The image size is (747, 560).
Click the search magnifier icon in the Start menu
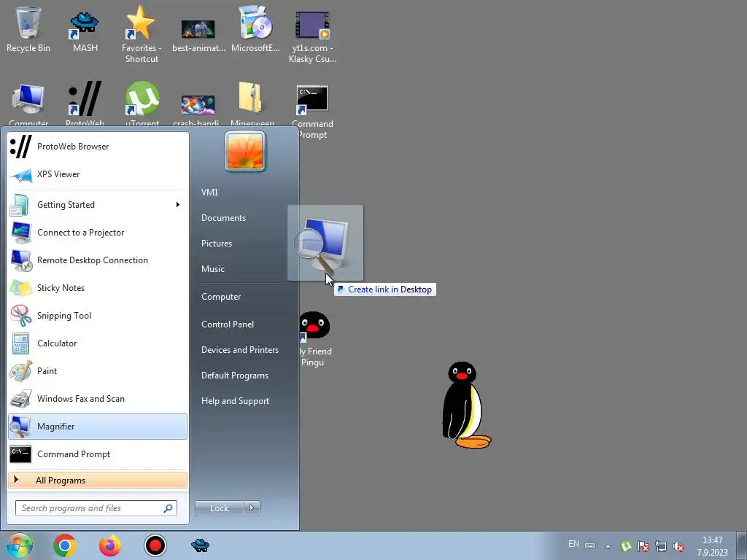(169, 508)
